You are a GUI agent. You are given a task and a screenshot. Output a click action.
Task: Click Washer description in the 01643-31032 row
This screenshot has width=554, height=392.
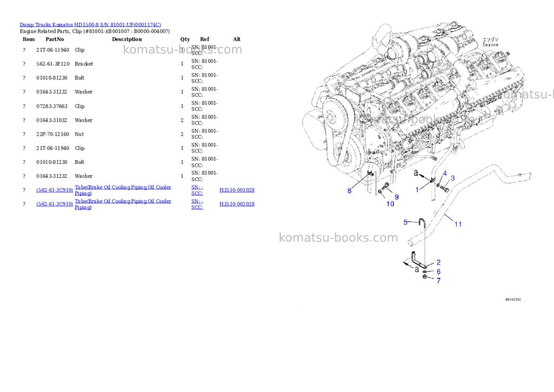pyautogui.click(x=83, y=120)
